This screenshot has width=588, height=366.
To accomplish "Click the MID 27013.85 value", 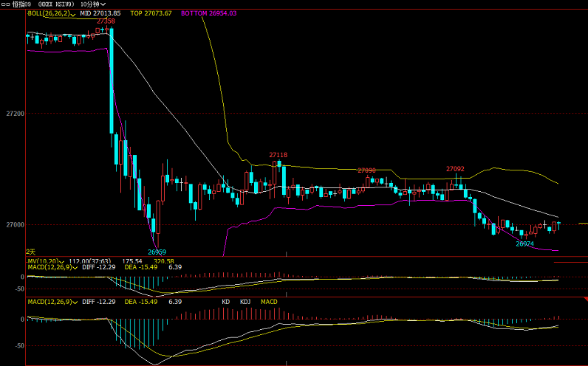I will point(103,14).
